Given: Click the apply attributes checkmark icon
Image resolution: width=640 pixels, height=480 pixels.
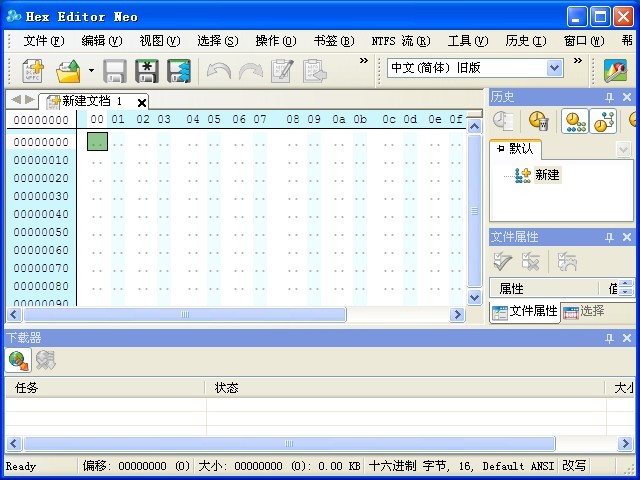Looking at the screenshot, I should (x=502, y=261).
